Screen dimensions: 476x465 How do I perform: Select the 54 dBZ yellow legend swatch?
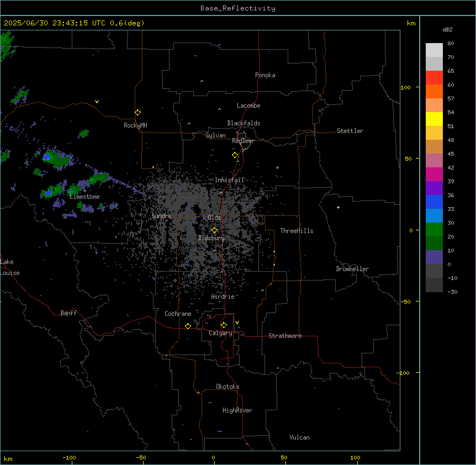pos(434,119)
